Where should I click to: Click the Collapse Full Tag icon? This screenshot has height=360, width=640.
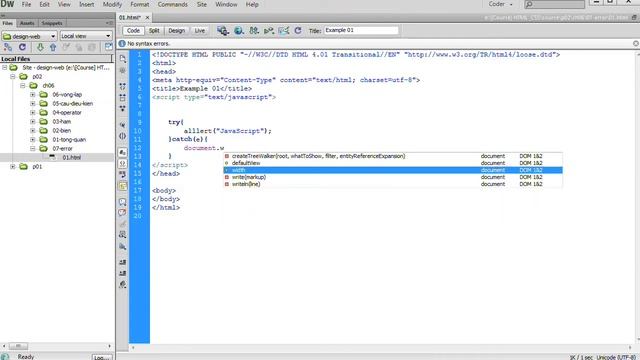point(122,87)
